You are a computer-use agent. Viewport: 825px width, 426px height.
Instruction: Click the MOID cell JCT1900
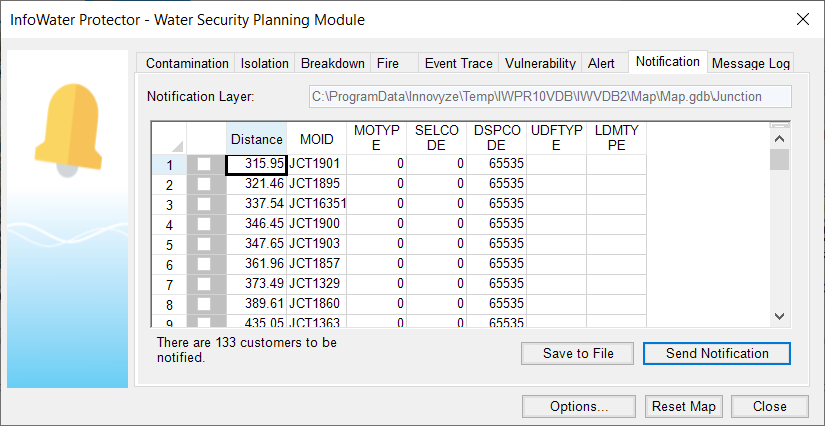[317, 224]
